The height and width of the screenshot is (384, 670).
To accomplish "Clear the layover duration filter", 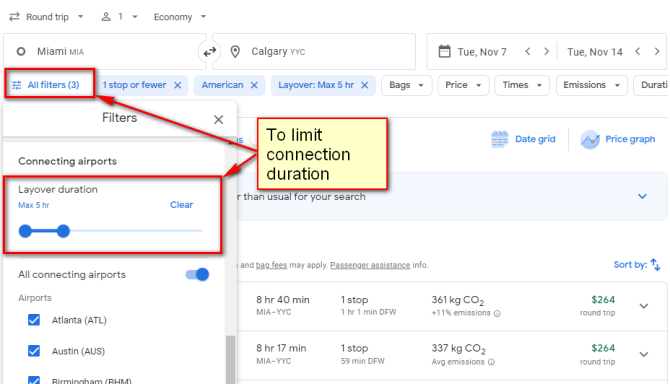I will point(182,205).
